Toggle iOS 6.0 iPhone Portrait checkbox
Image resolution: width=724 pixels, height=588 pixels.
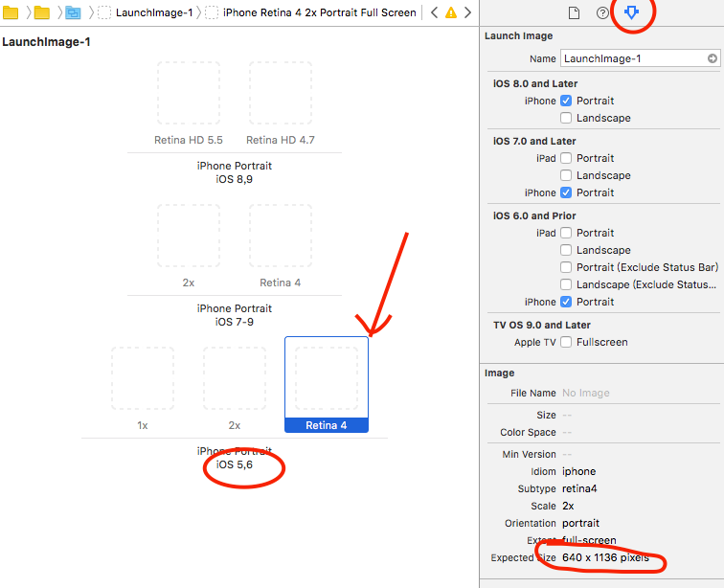point(566,302)
